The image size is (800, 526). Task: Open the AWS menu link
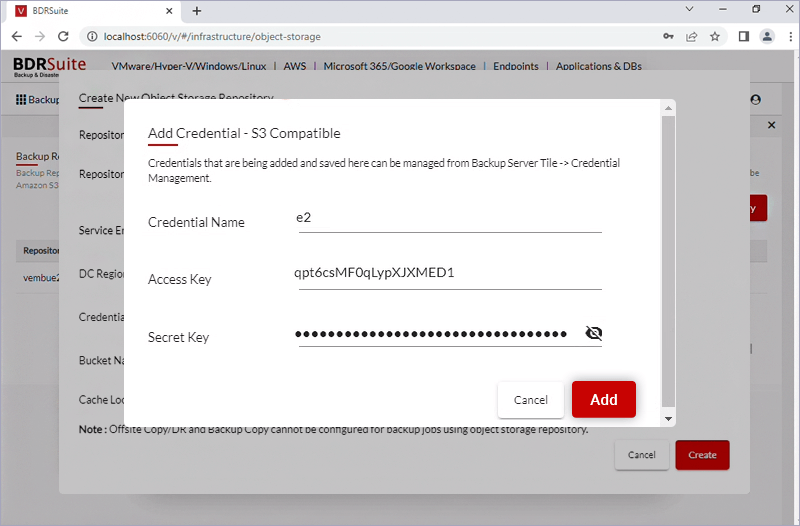click(295, 66)
